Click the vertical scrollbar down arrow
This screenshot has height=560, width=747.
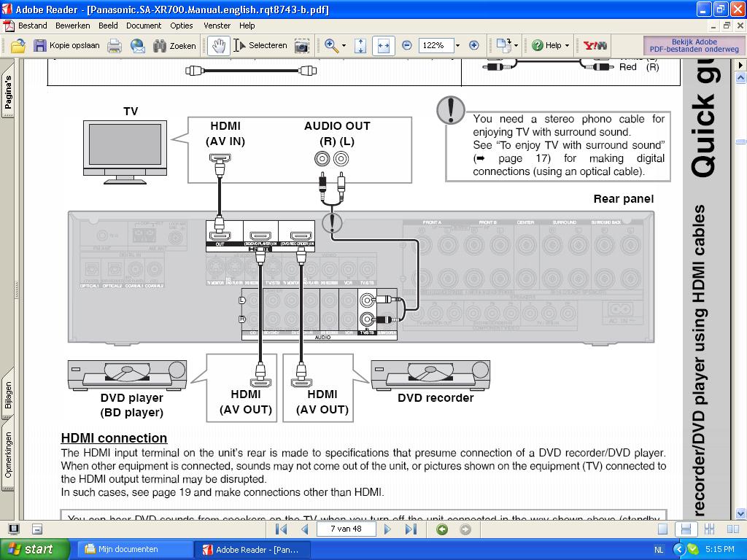(740, 513)
